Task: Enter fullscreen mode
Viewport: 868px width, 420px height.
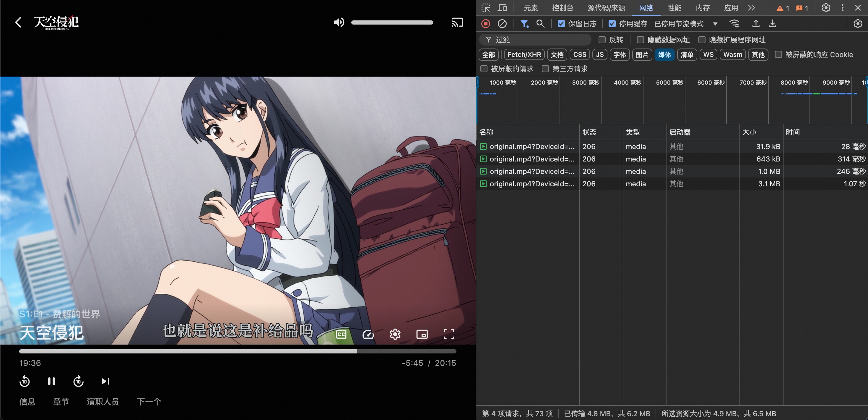Action: [x=448, y=334]
